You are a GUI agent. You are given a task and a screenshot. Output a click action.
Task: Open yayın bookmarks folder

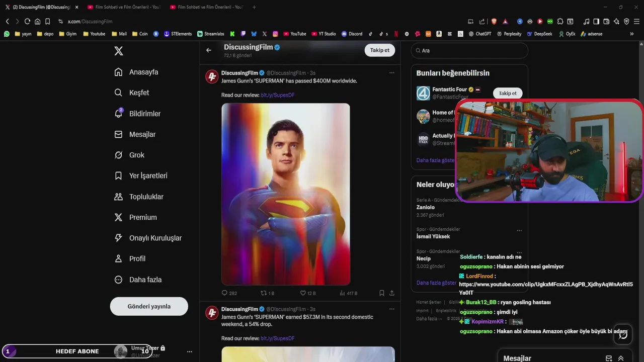click(x=23, y=34)
